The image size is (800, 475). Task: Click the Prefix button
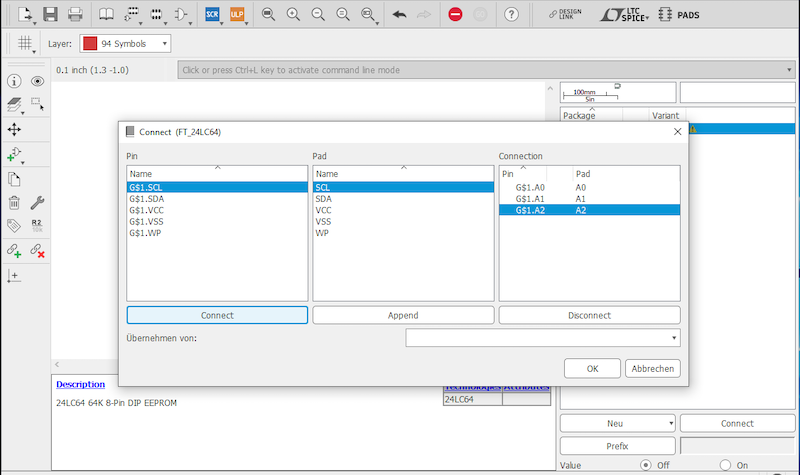pos(617,446)
